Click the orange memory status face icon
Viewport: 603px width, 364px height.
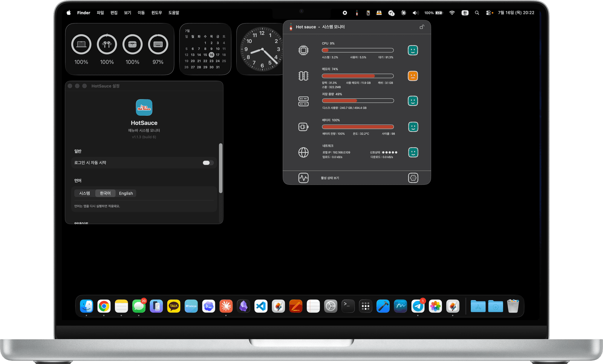tap(413, 76)
